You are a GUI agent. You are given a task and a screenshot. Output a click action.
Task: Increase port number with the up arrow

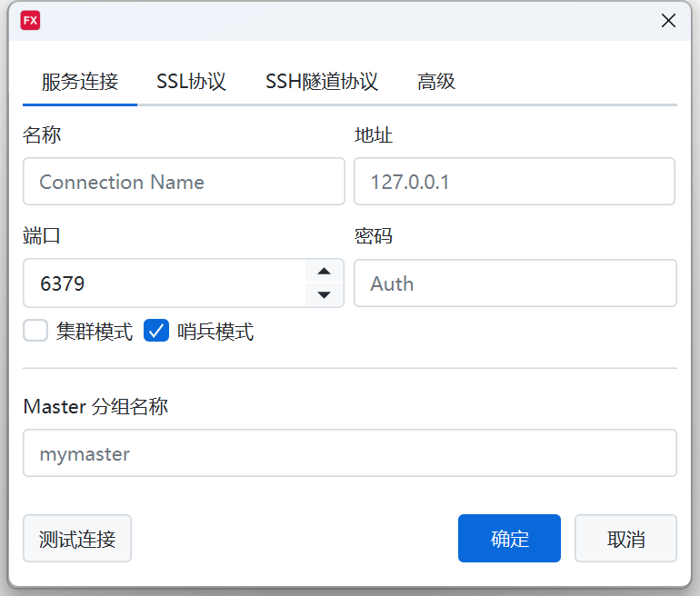point(324,272)
